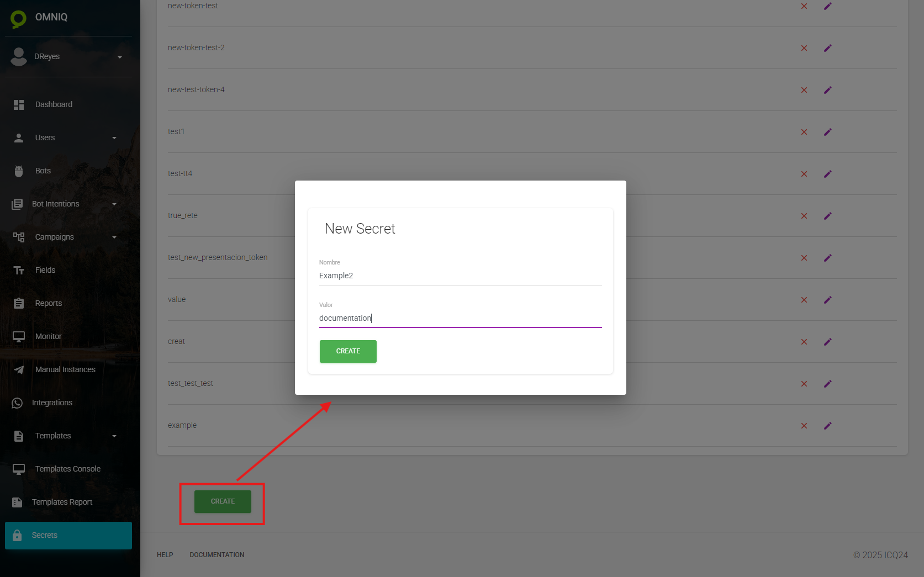This screenshot has width=924, height=577.
Task: Focus the Valor text field
Action: pos(460,318)
